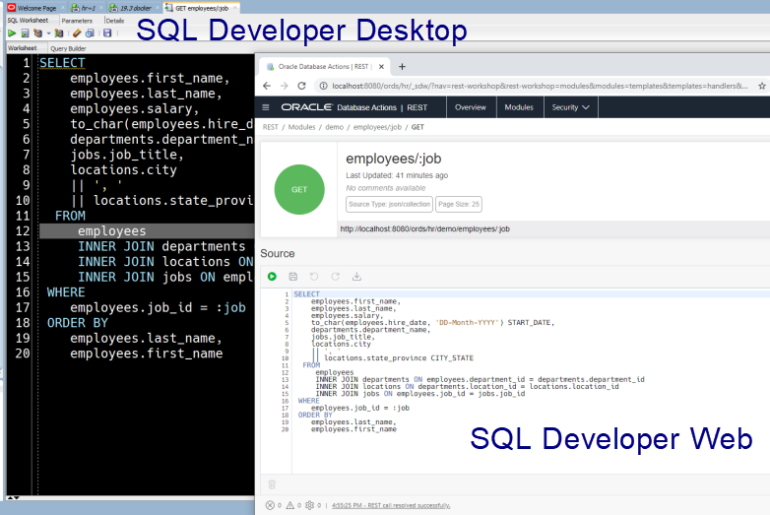
Task: Open the Details sub-tab
Action: click(114, 21)
